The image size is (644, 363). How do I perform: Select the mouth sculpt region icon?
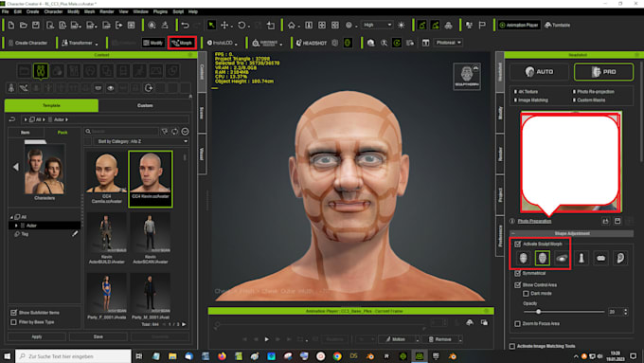(x=600, y=258)
